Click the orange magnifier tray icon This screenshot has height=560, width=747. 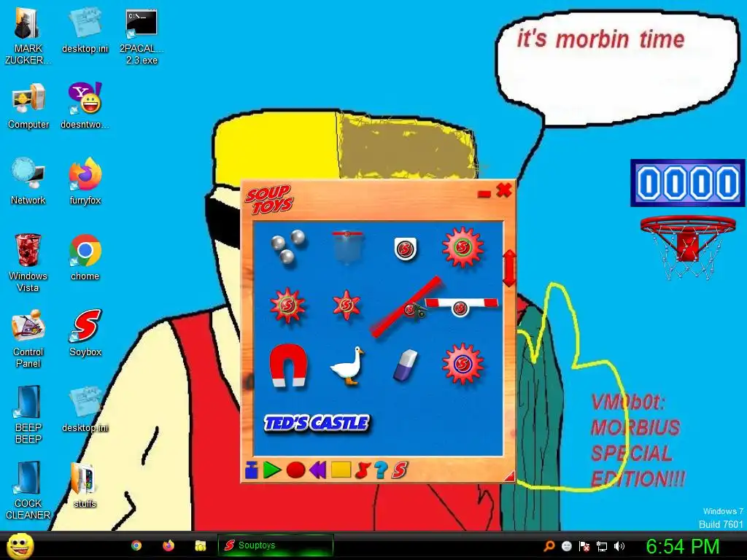click(x=549, y=545)
